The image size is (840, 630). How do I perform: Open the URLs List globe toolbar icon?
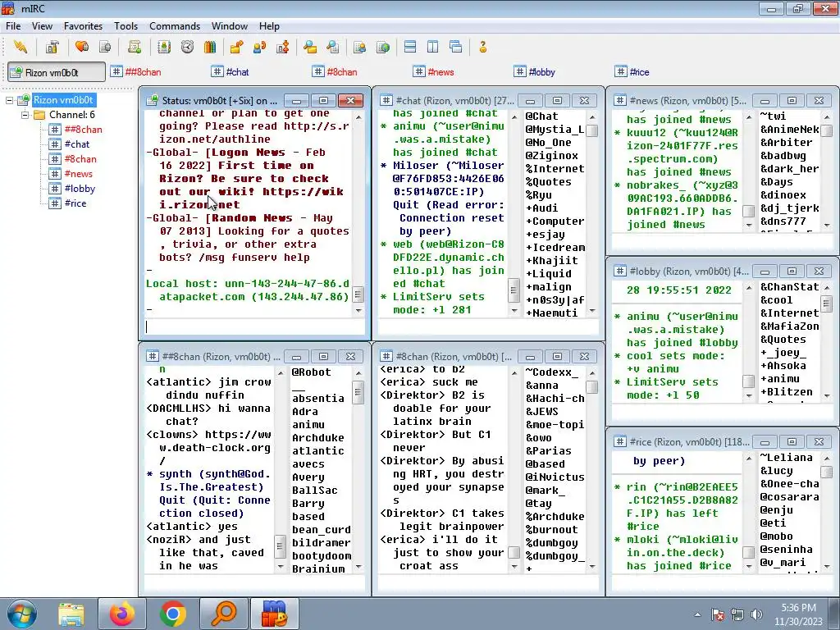(383, 47)
